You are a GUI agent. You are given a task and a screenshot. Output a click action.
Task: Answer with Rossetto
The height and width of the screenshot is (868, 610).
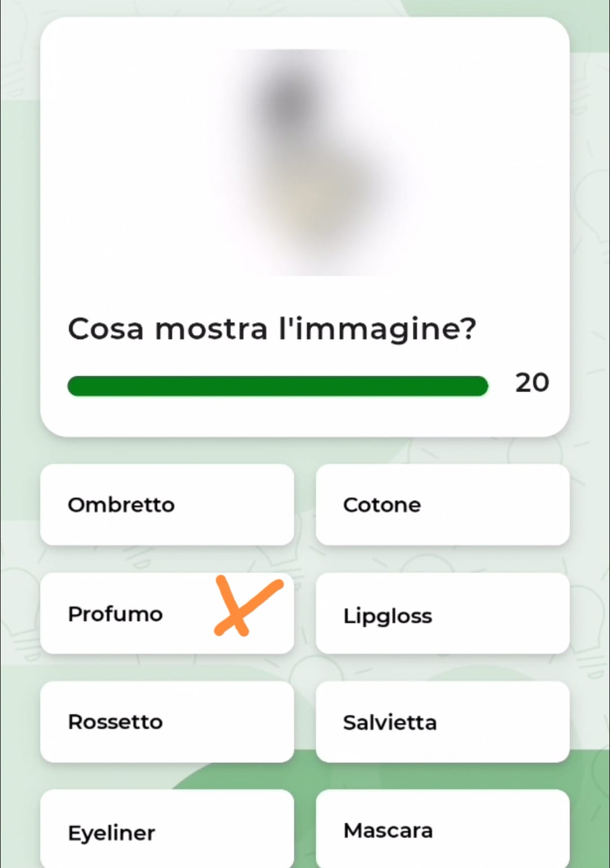tap(167, 722)
